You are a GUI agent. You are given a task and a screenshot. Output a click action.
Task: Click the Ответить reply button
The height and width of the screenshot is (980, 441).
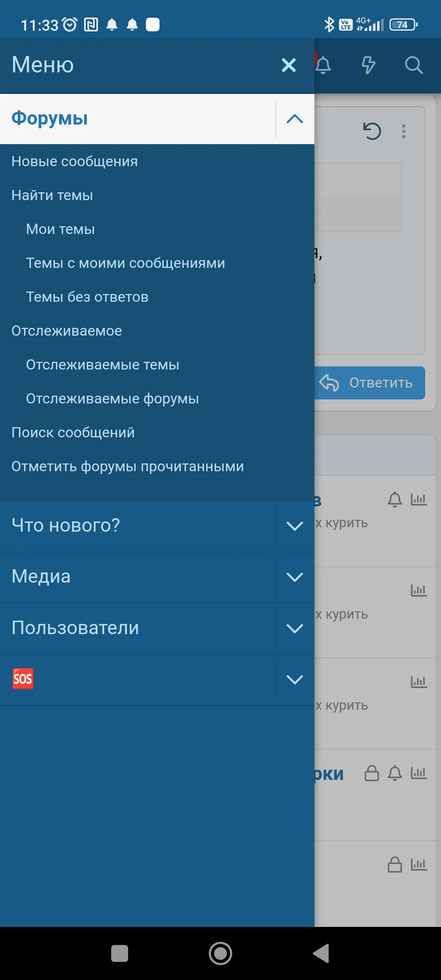(370, 383)
